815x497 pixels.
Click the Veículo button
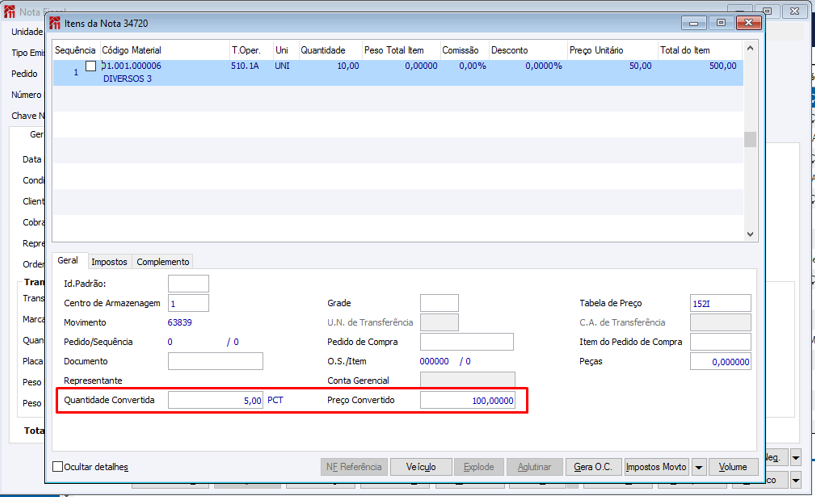click(x=420, y=467)
